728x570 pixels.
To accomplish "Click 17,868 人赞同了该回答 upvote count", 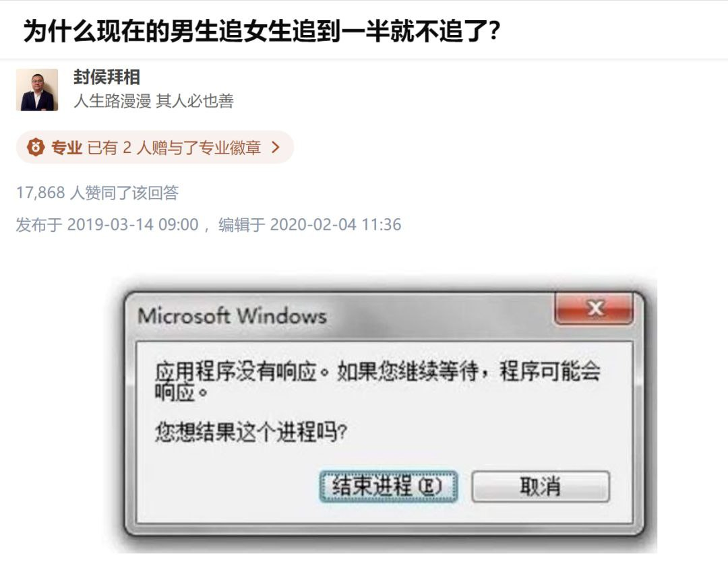I will click(98, 192).
